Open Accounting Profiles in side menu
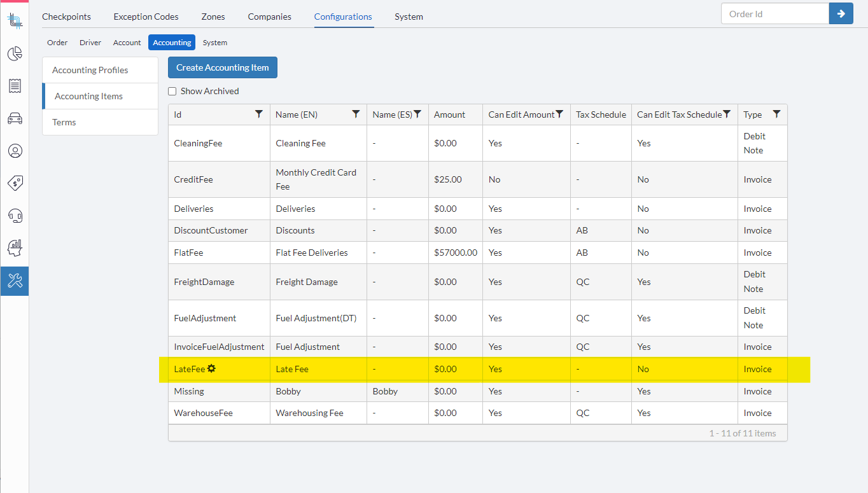The height and width of the screenshot is (493, 868). point(100,70)
